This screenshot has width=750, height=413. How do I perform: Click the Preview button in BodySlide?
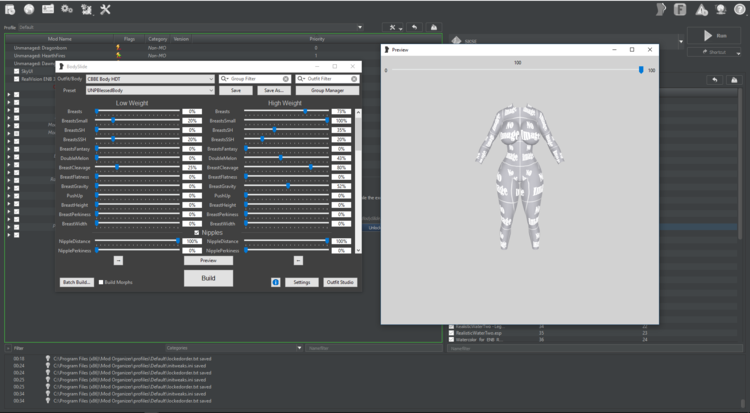(x=209, y=260)
